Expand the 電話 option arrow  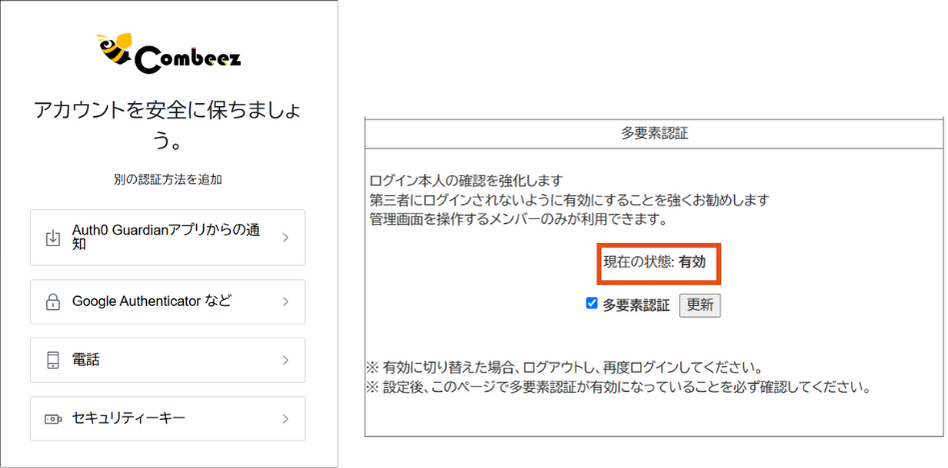coord(285,360)
